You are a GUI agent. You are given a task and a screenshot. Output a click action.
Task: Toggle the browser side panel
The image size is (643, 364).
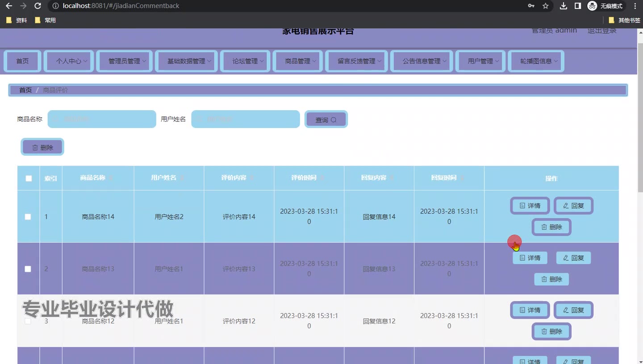pos(578,6)
